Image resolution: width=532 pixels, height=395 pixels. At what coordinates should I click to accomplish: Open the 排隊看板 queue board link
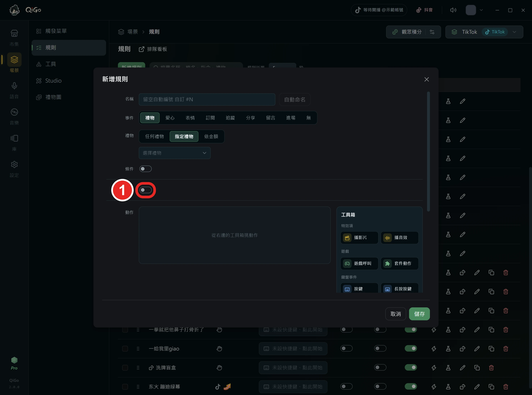[x=153, y=49]
